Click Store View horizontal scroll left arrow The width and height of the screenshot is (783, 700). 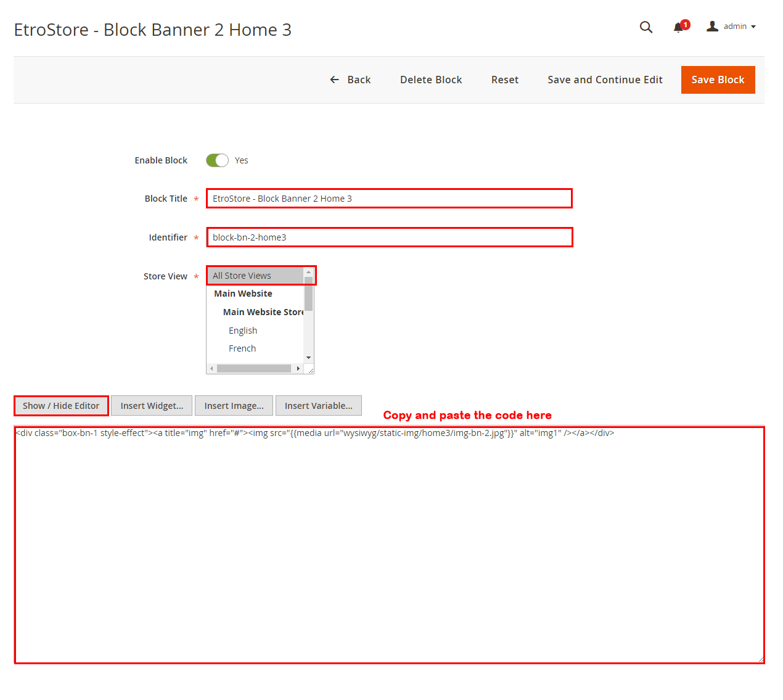[211, 369]
